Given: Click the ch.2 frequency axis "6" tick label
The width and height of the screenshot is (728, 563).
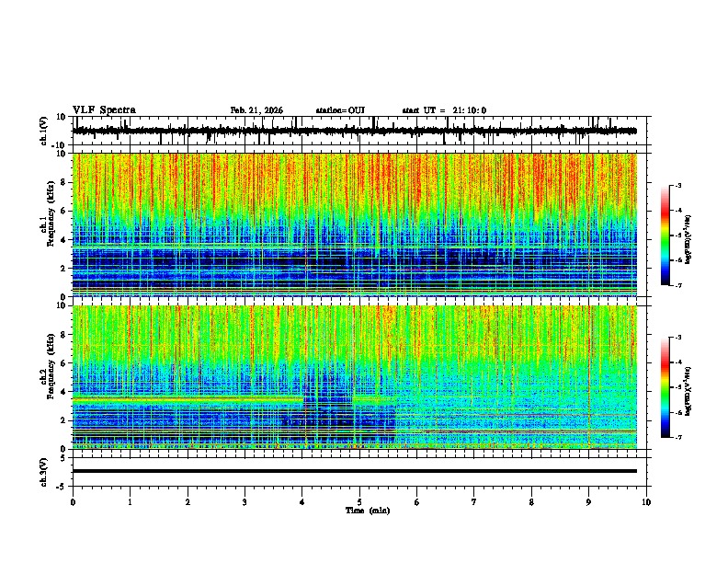Looking at the screenshot, I should click(63, 363).
